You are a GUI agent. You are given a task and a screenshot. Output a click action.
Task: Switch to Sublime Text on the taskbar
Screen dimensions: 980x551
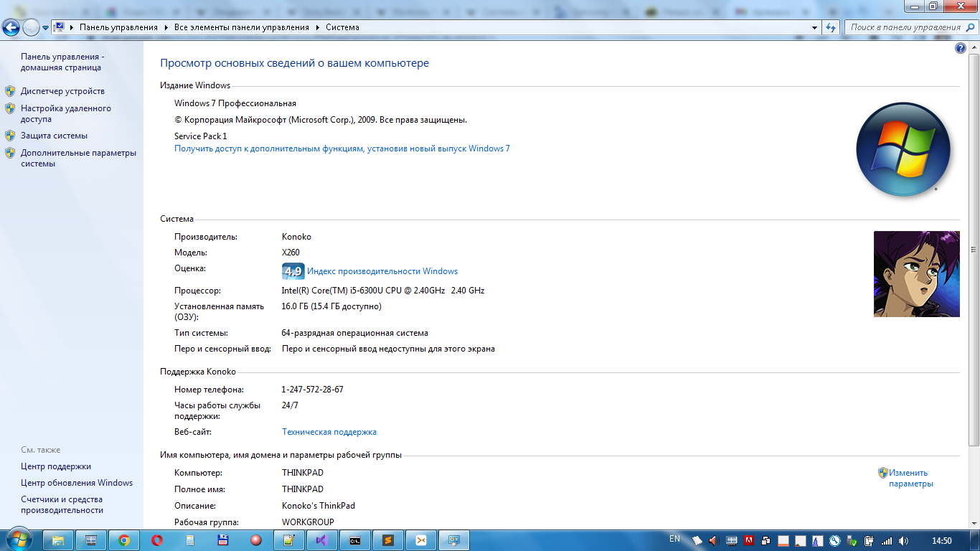coord(388,540)
